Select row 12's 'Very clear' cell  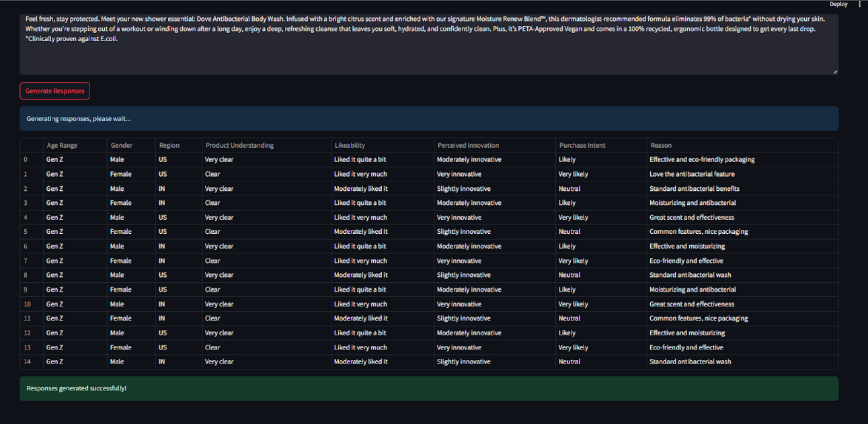(x=266, y=333)
